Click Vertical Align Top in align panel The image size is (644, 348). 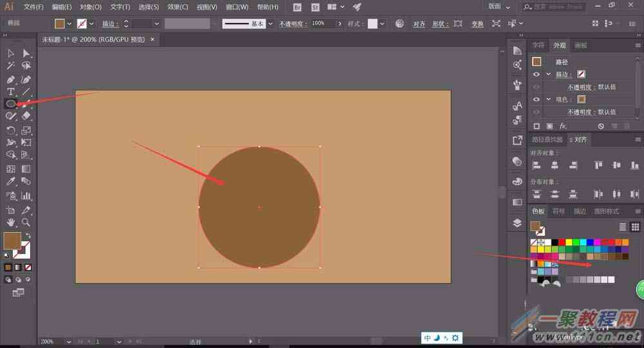point(598,165)
